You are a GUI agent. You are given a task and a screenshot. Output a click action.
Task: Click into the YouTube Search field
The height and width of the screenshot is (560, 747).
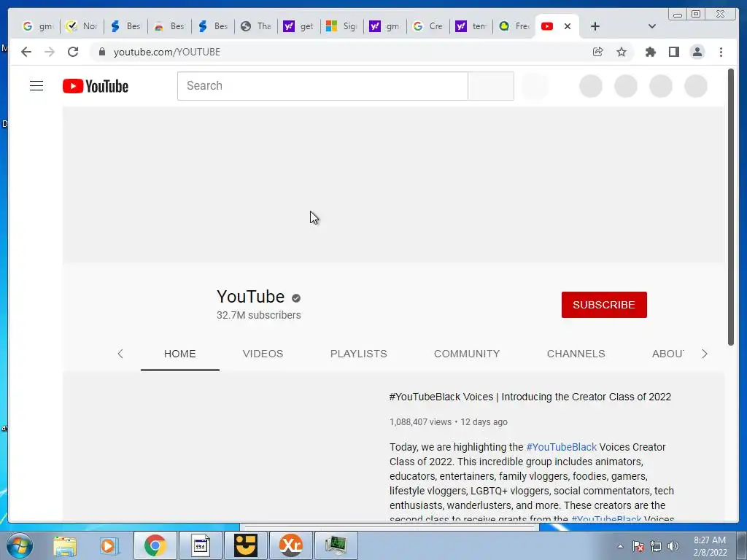(322, 86)
